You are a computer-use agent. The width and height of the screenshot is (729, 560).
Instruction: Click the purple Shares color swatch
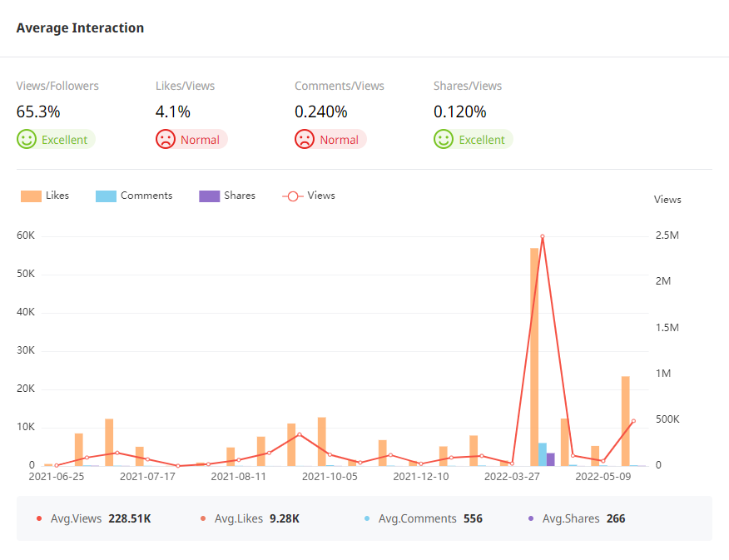[209, 196]
